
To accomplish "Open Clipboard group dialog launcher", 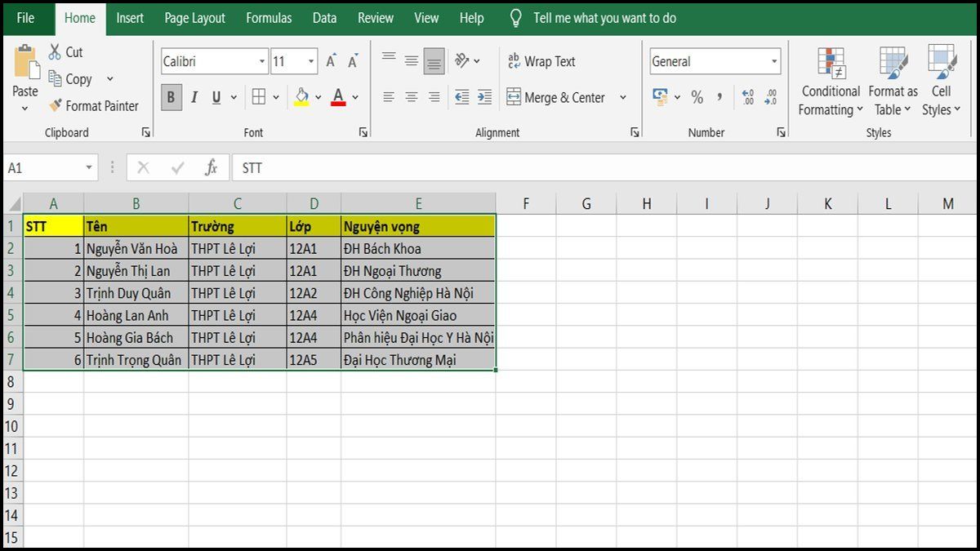I will click(x=146, y=132).
